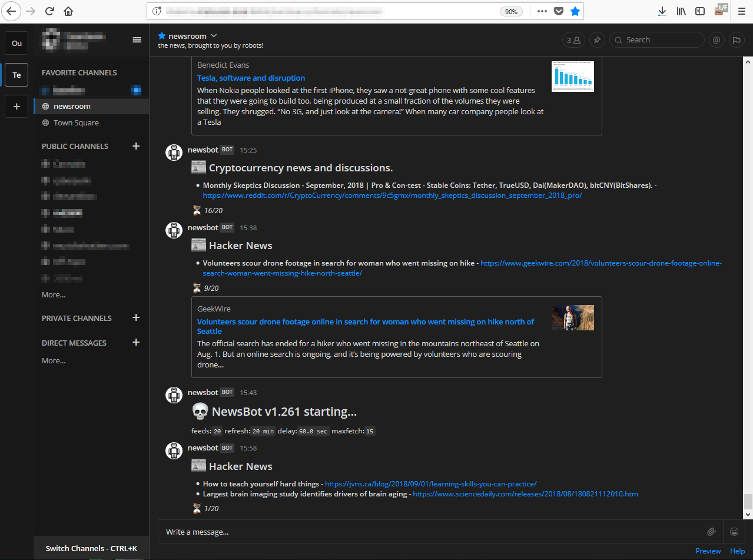Click the extension icon next to sidebar button
The height and width of the screenshot is (560, 753).
coord(721,9)
